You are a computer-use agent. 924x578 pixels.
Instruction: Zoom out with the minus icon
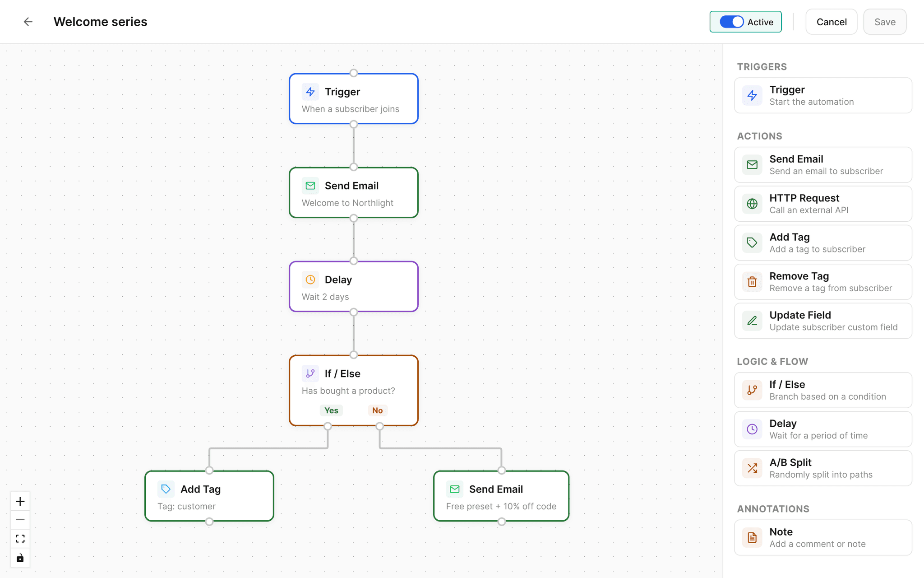pyautogui.click(x=20, y=520)
